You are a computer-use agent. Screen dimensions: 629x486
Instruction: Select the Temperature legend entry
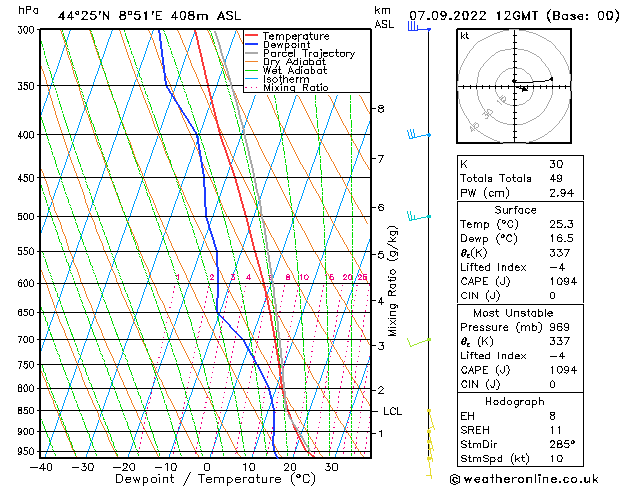[297, 36]
